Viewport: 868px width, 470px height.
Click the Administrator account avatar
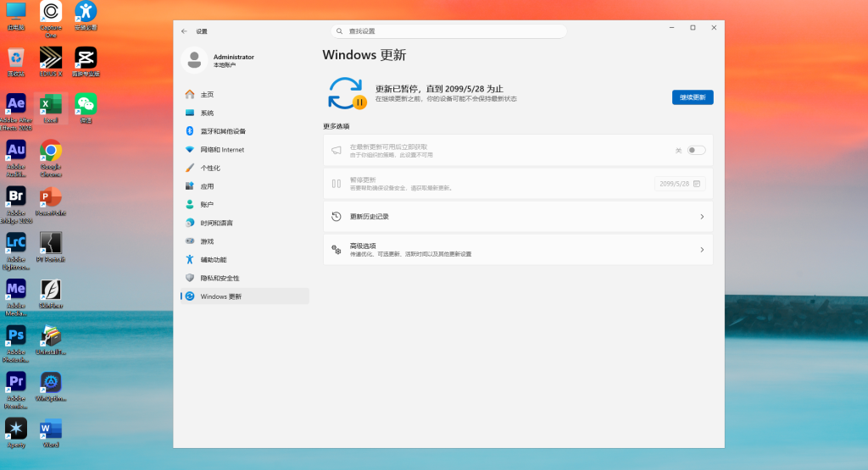coord(194,60)
